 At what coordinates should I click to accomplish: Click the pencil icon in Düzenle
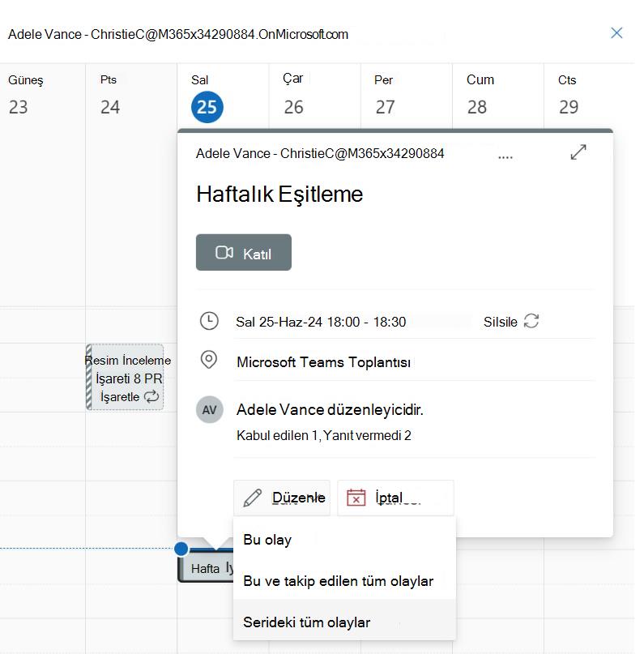coord(252,498)
